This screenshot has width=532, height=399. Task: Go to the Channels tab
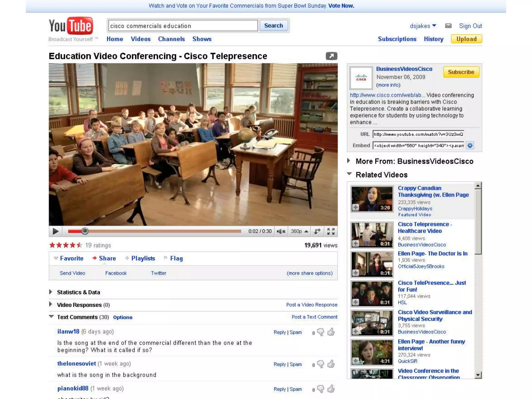coord(171,39)
